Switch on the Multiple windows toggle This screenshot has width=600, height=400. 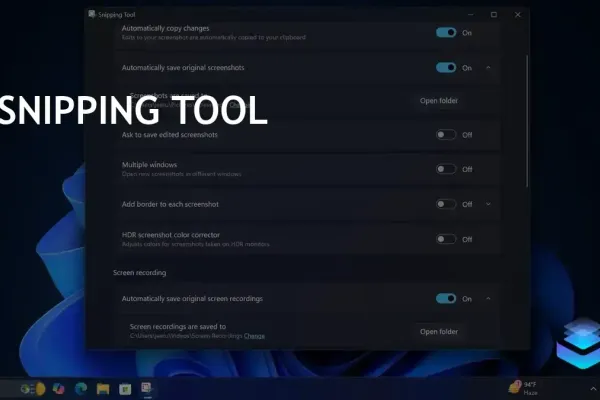coord(446,169)
